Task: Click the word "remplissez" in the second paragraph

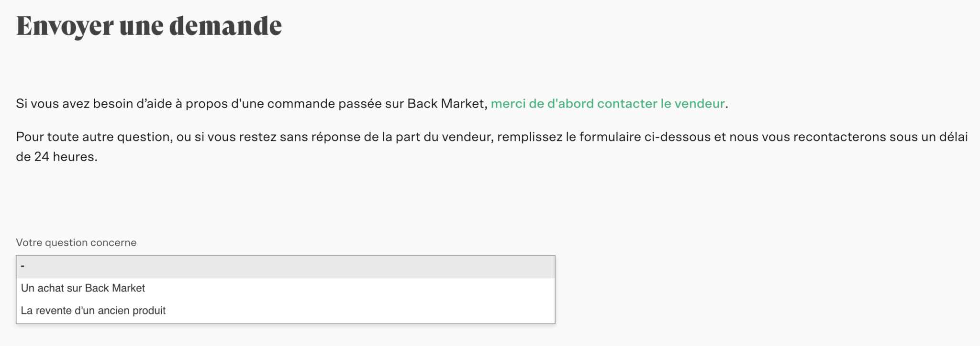Action: 529,137
